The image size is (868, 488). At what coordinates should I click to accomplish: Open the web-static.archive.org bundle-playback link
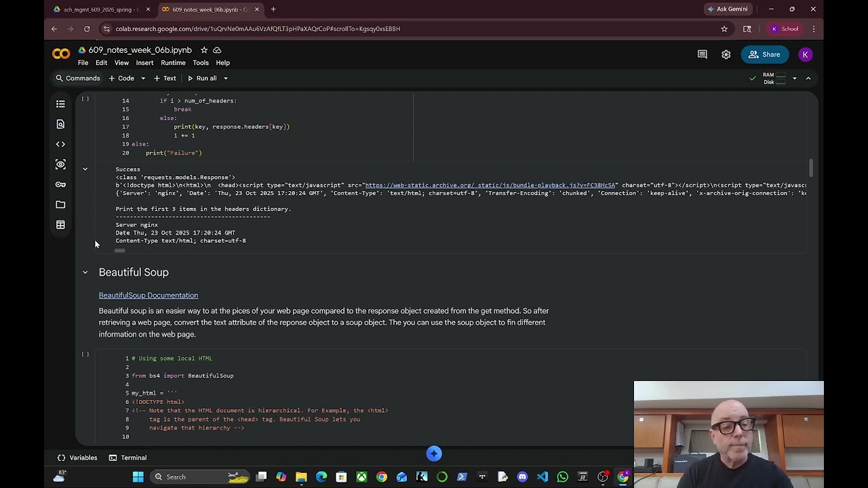pos(490,185)
